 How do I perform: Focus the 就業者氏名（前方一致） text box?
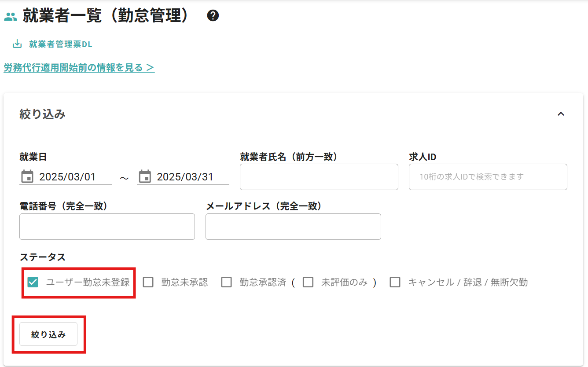pyautogui.click(x=319, y=177)
